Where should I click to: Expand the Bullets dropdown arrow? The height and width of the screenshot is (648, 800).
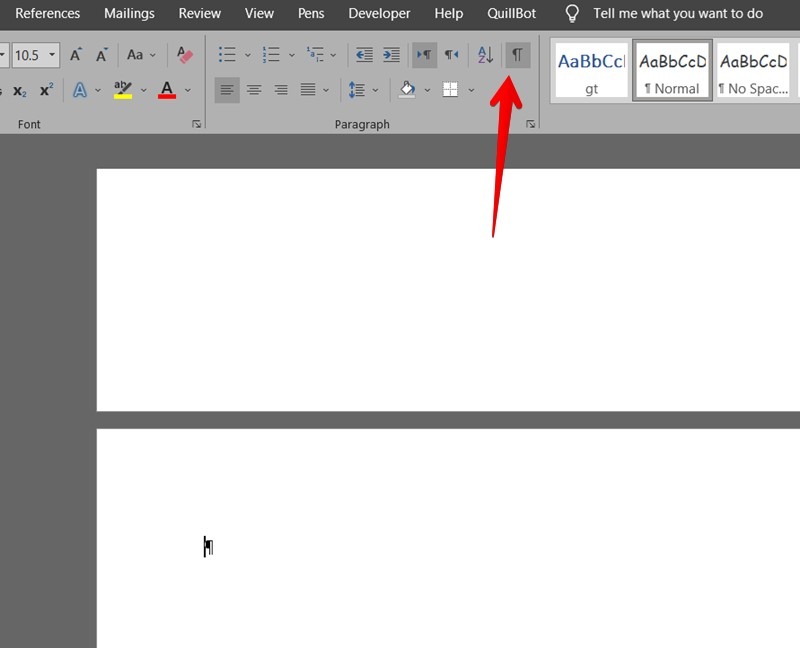pos(246,55)
